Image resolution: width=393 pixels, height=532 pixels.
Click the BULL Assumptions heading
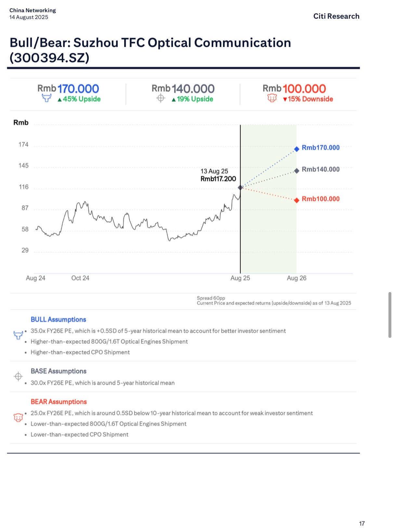click(x=59, y=319)
